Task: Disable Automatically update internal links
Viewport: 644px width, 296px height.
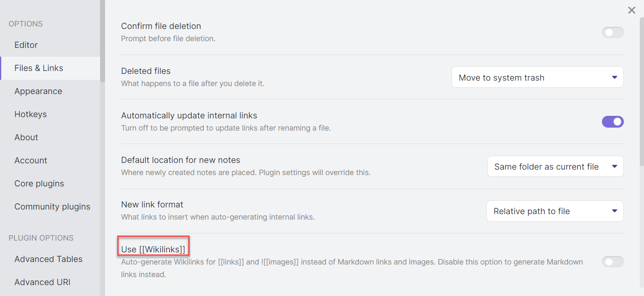Action: pos(612,122)
